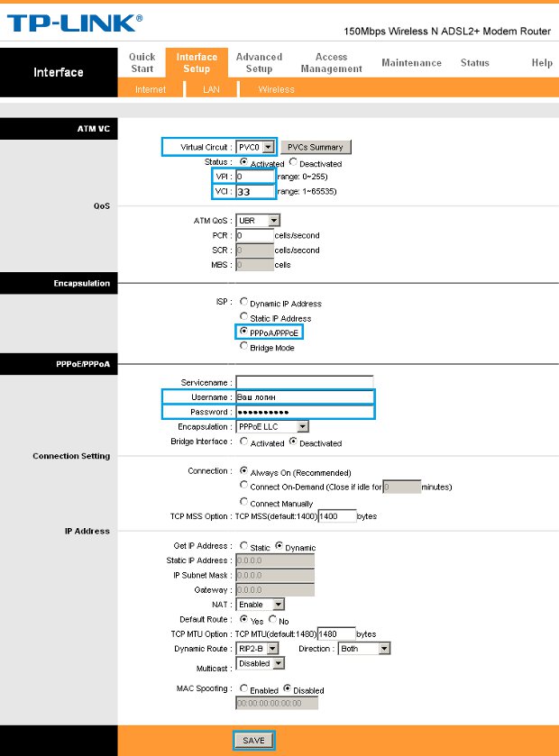Open the Maintenance tab
This screenshot has height=756, width=559.
[x=411, y=63]
